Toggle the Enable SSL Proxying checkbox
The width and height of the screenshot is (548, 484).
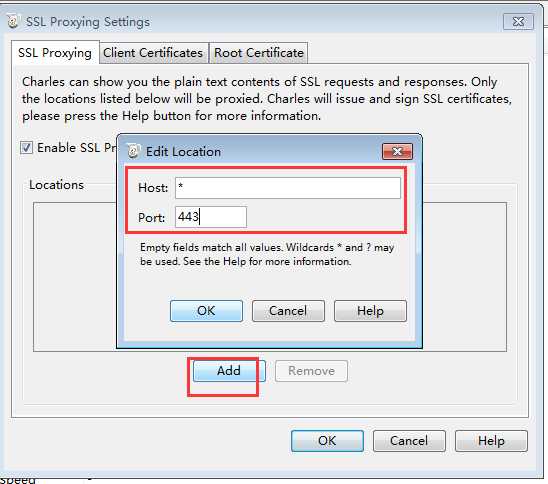pyautogui.click(x=27, y=147)
